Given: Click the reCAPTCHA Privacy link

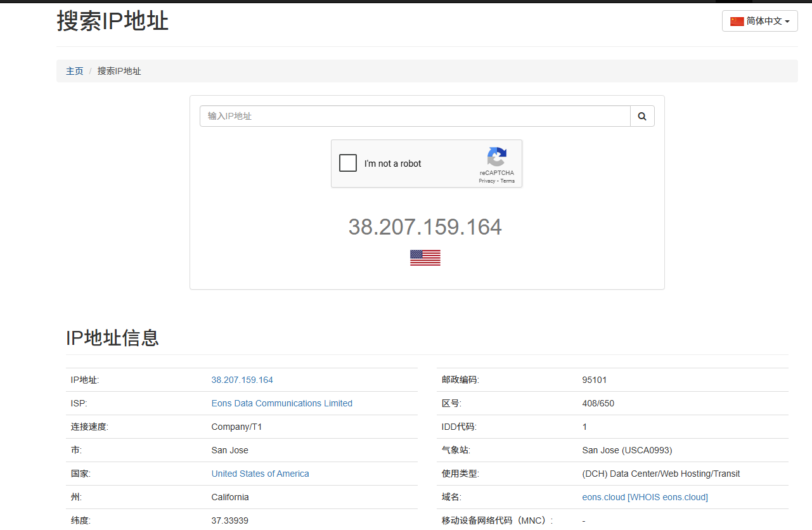Looking at the screenshot, I should pyautogui.click(x=487, y=181).
